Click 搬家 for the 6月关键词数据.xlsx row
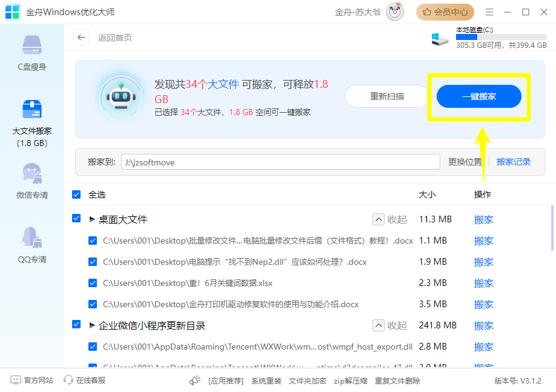Screen dimensions: 556x392 pyautogui.click(x=484, y=283)
